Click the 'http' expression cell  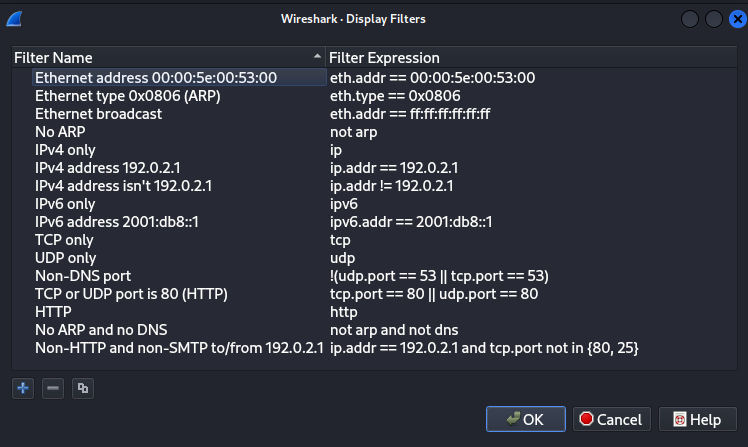point(343,312)
